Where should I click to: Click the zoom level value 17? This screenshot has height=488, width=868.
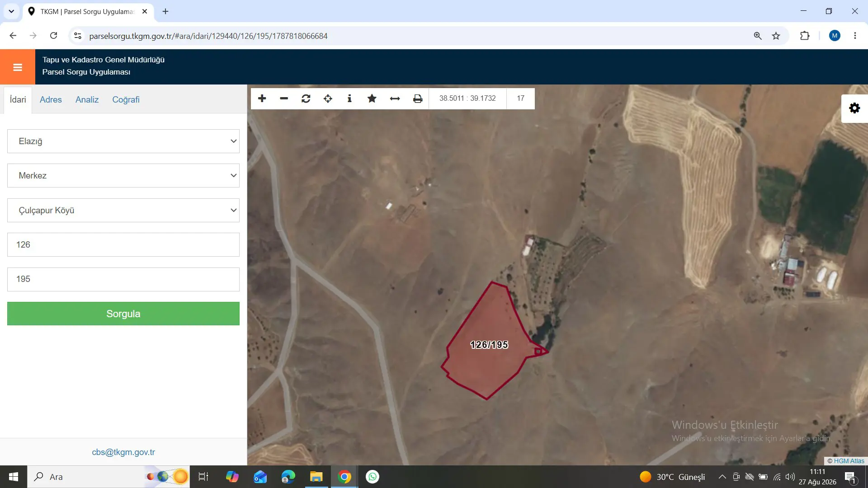(x=520, y=98)
